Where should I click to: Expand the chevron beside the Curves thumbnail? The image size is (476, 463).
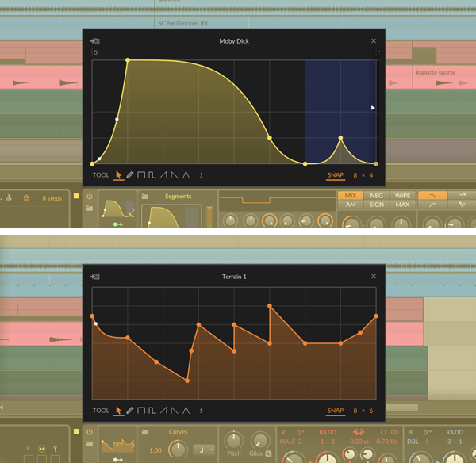(x=133, y=445)
